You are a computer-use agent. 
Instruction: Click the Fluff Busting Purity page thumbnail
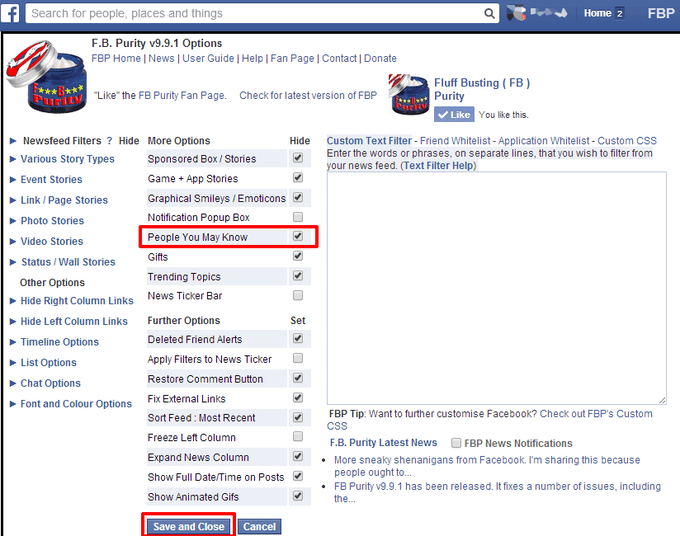[x=409, y=95]
